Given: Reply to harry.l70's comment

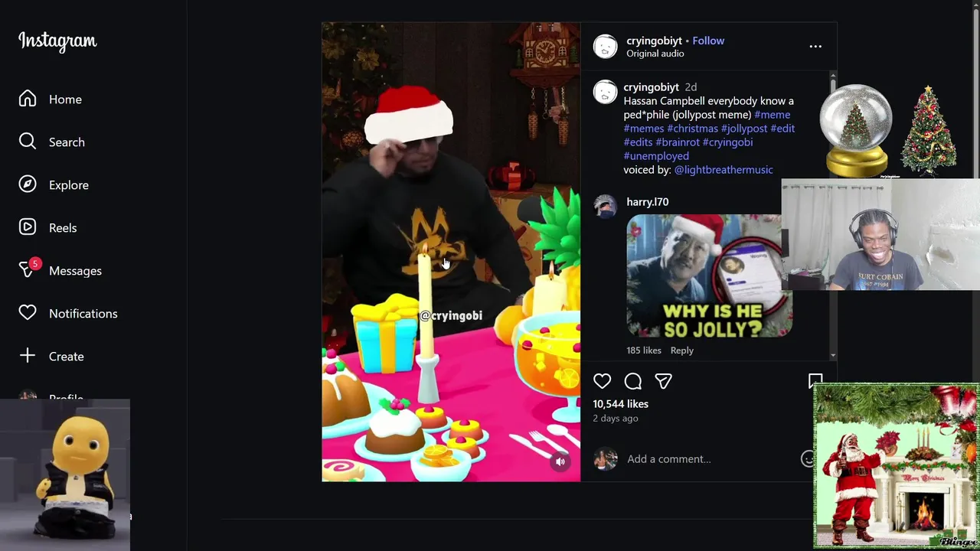Looking at the screenshot, I should (681, 350).
